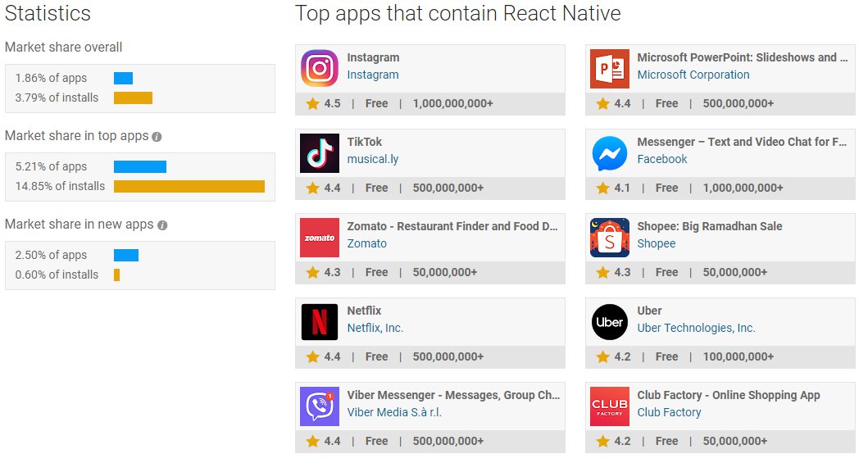Click 500,000,000+ installs in the PowerPoint card
This screenshot has width=868, height=463.
tap(738, 103)
